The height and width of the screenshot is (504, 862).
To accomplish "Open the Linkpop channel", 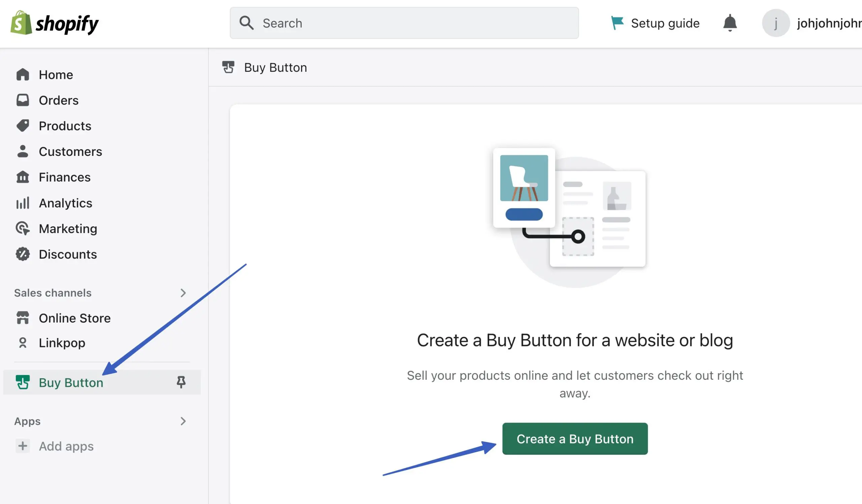I will point(62,343).
